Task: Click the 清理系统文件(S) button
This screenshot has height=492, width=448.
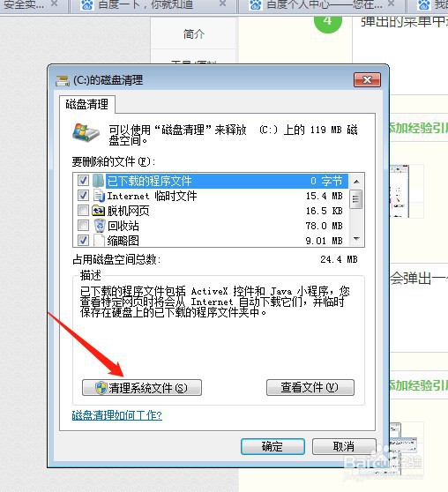Action: [x=142, y=388]
